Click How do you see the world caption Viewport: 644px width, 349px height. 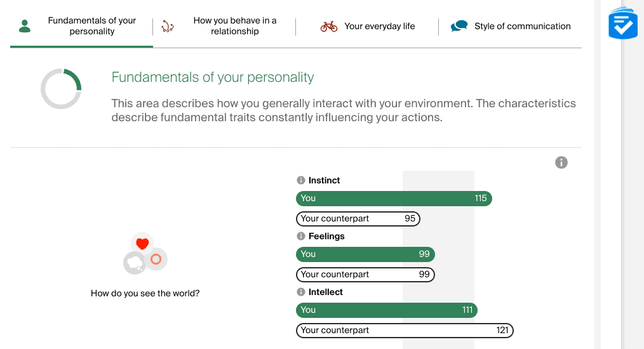click(145, 293)
